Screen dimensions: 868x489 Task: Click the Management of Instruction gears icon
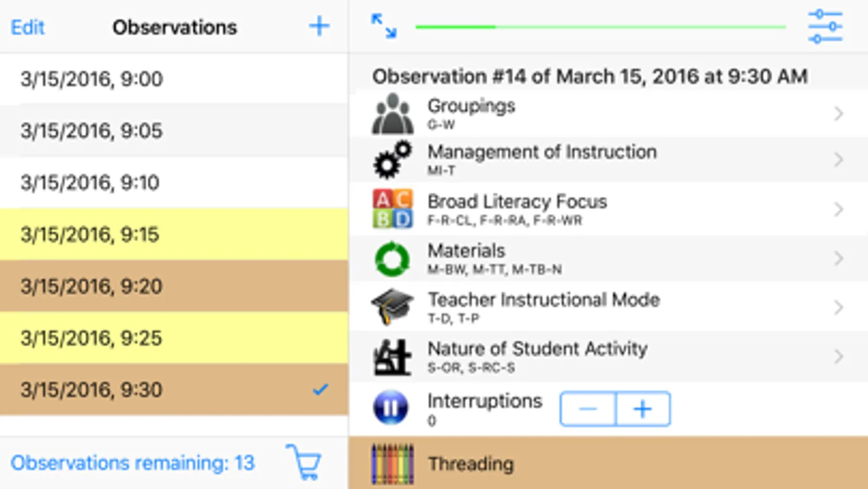click(x=392, y=160)
